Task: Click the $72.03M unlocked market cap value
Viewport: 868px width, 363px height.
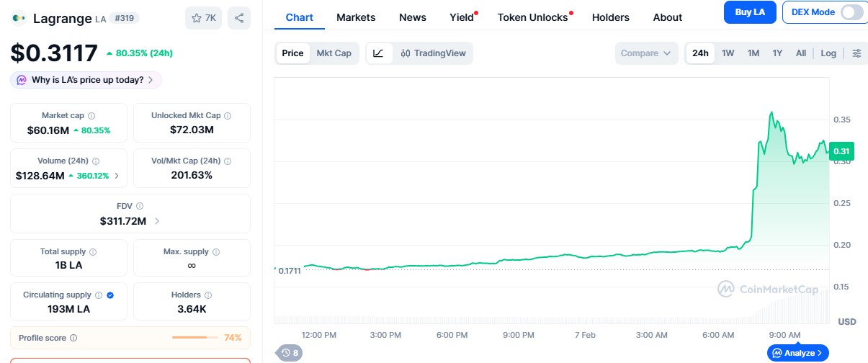Action: click(192, 130)
